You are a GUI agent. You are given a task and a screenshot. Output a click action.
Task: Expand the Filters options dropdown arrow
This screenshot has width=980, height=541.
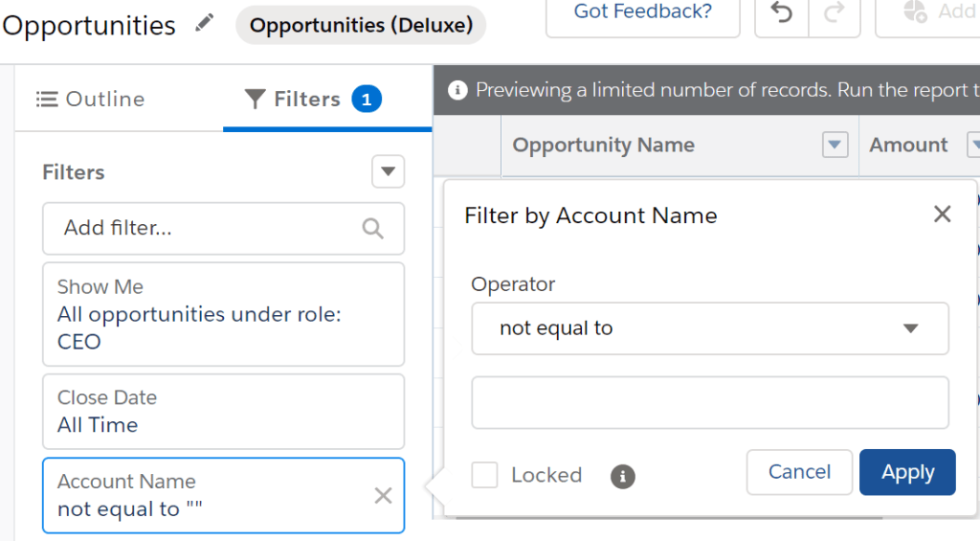tap(388, 172)
